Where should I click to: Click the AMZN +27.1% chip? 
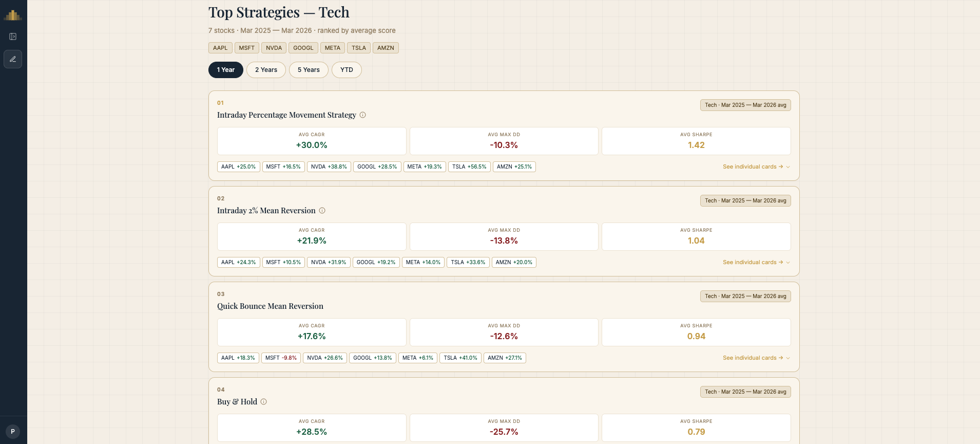pyautogui.click(x=505, y=358)
